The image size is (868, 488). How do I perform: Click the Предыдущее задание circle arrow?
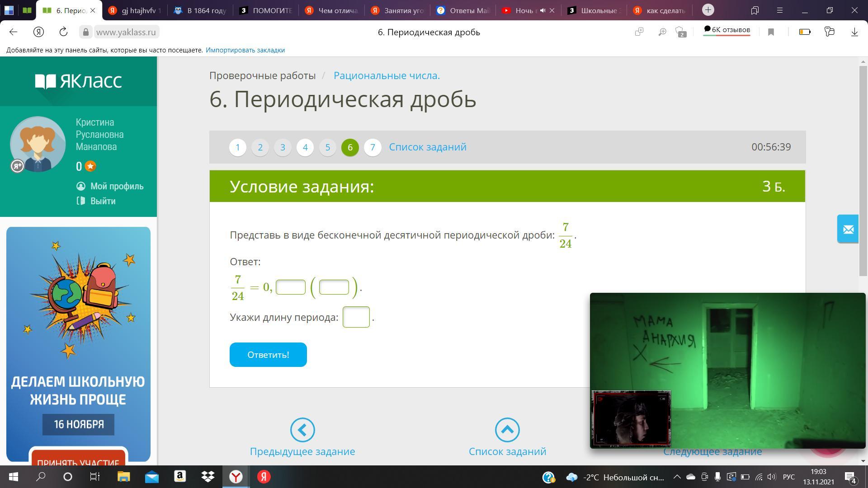click(x=302, y=430)
